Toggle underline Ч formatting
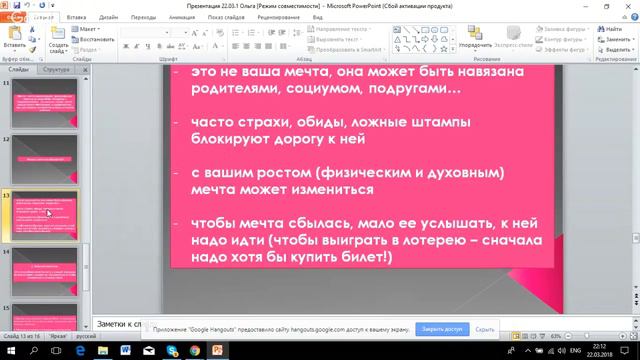 pyautogui.click(x=148, y=47)
